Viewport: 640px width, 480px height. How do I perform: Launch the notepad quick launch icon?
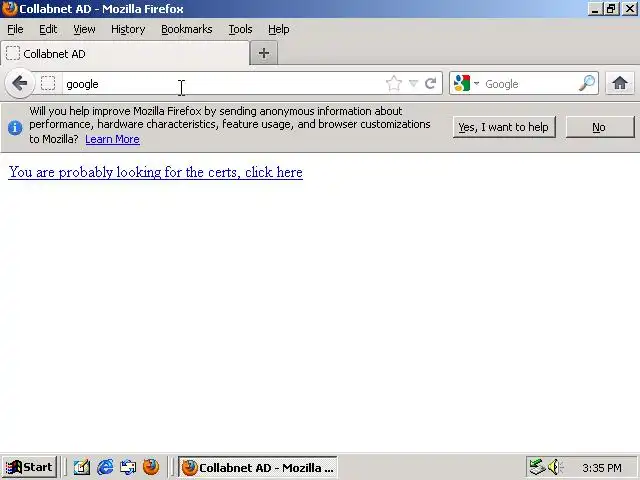tap(82, 467)
